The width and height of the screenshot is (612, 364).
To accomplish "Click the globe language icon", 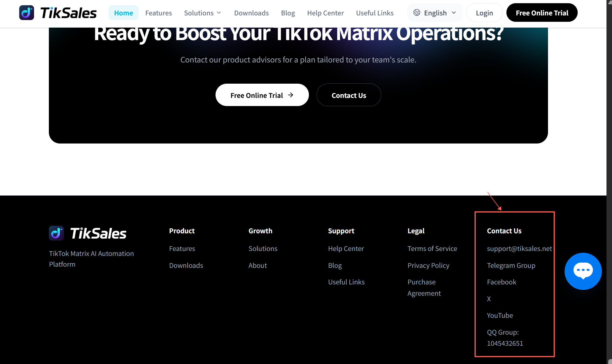I will pyautogui.click(x=417, y=13).
